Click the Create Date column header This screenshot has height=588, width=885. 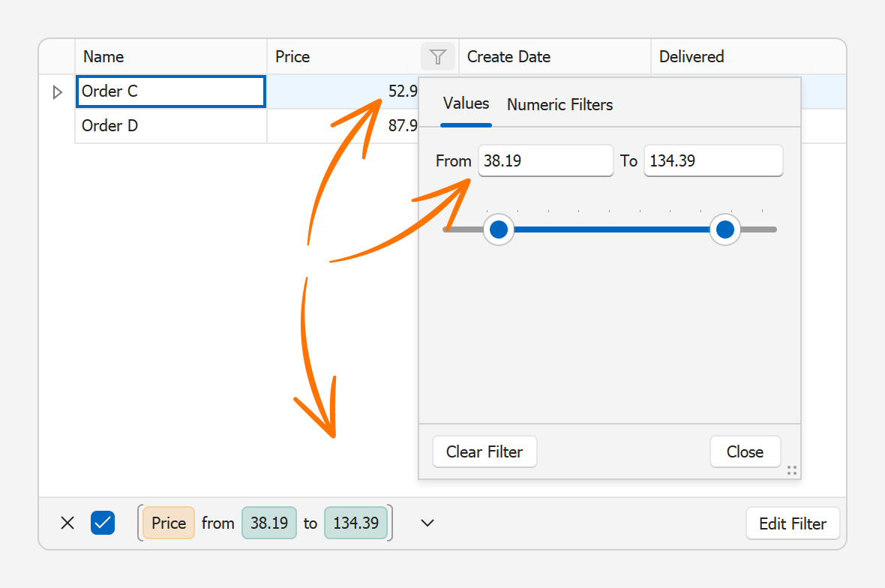(554, 57)
